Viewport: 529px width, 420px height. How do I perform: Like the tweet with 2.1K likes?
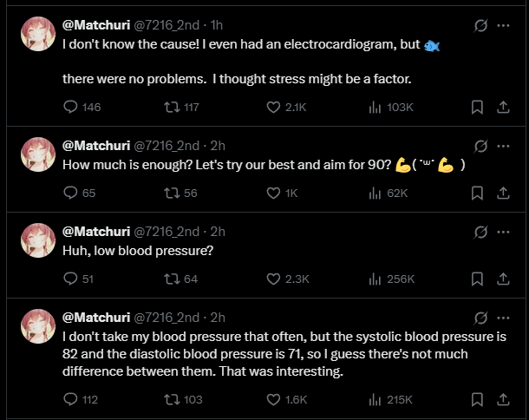point(273,108)
